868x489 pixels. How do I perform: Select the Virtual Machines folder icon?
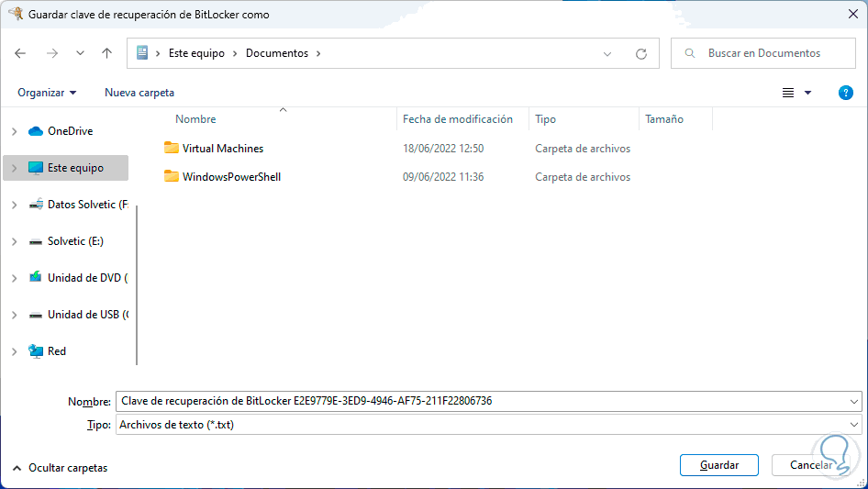[x=172, y=148]
